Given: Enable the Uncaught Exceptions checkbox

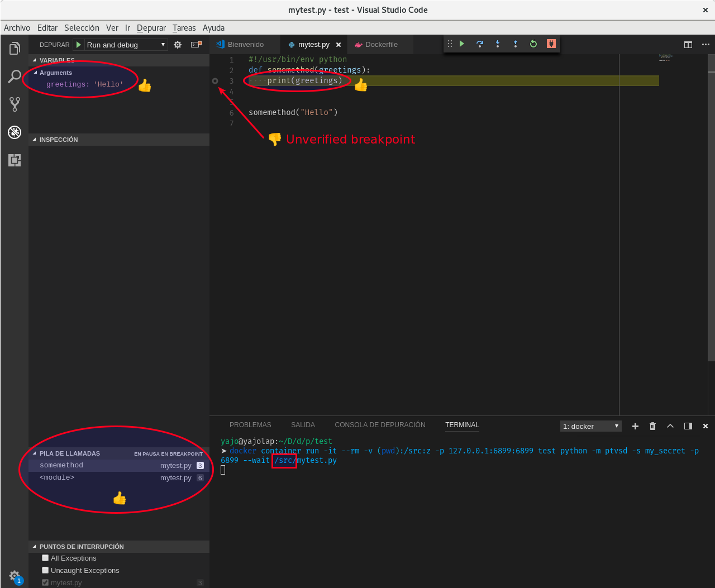Looking at the screenshot, I should [x=45, y=570].
